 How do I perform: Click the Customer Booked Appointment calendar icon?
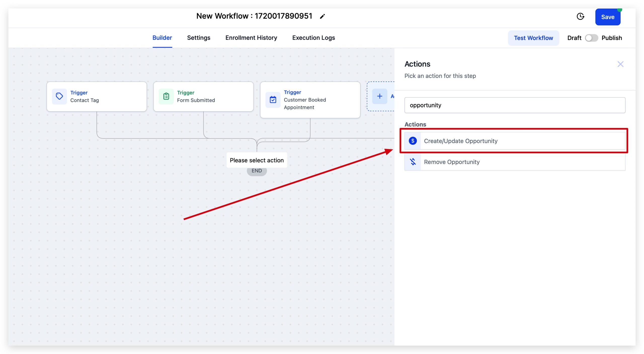tap(273, 99)
